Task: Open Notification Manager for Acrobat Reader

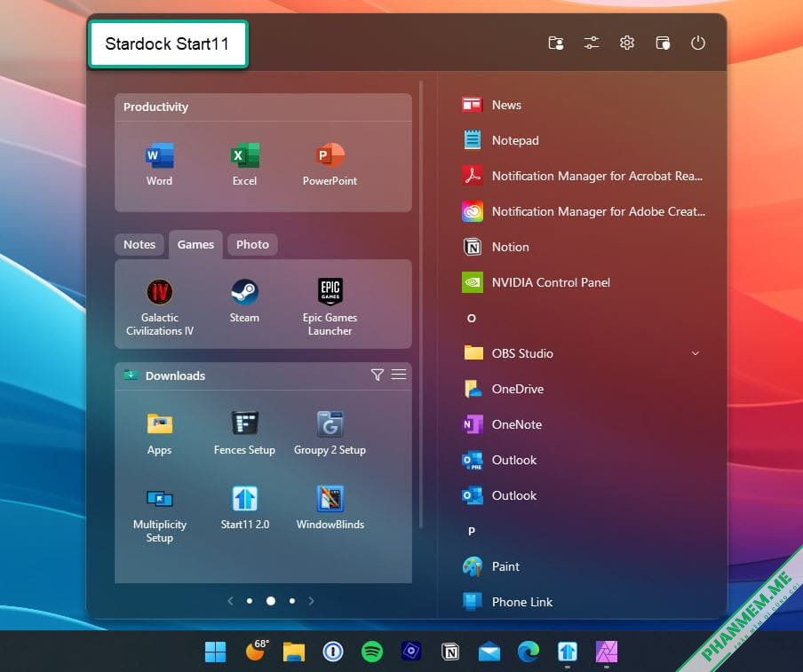Action: (x=584, y=176)
